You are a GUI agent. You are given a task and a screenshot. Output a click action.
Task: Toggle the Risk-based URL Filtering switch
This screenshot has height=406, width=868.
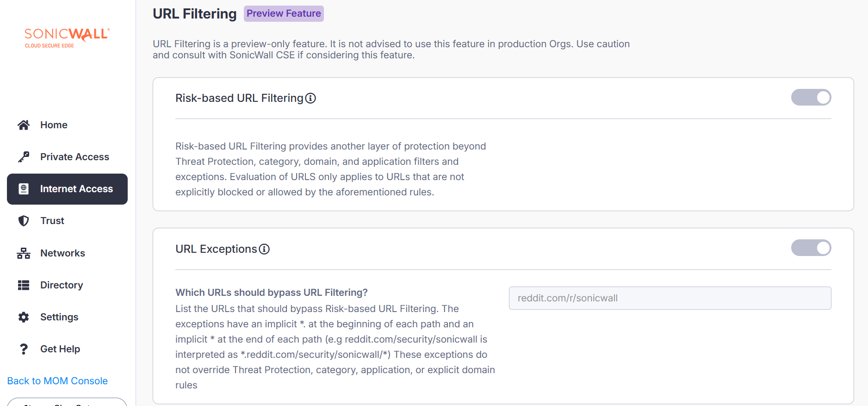click(x=811, y=98)
